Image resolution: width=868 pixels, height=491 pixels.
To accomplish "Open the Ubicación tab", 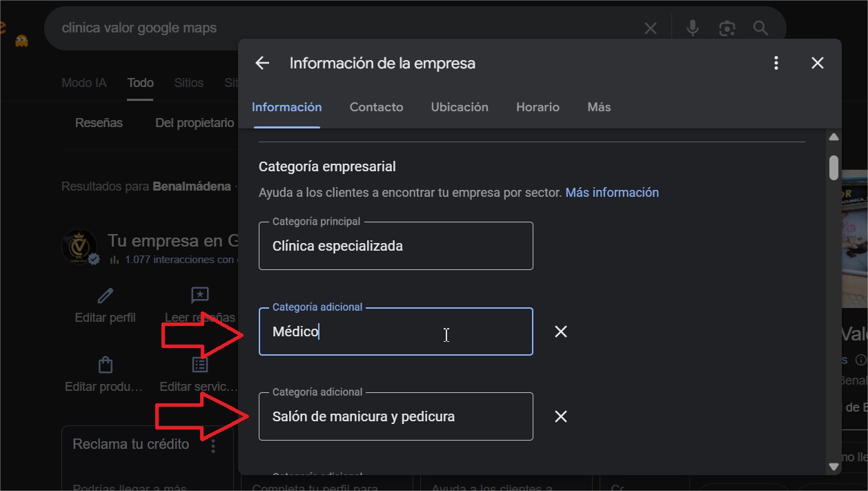I will coord(460,107).
